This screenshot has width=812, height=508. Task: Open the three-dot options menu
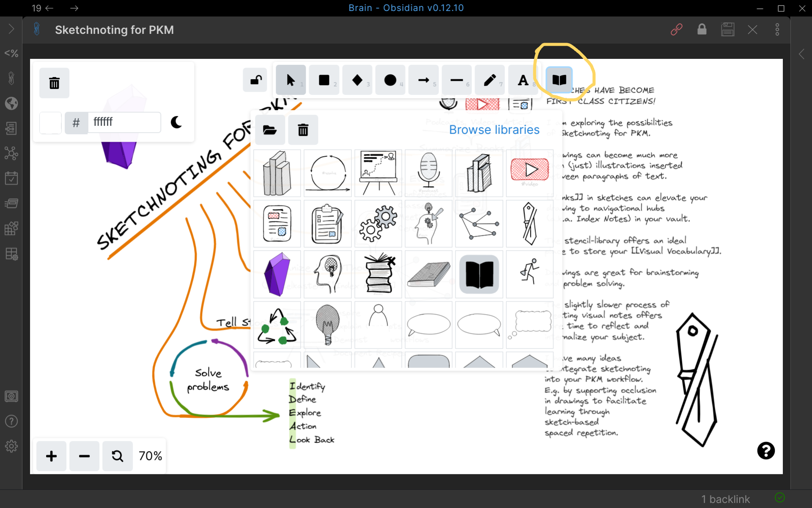[778, 30]
